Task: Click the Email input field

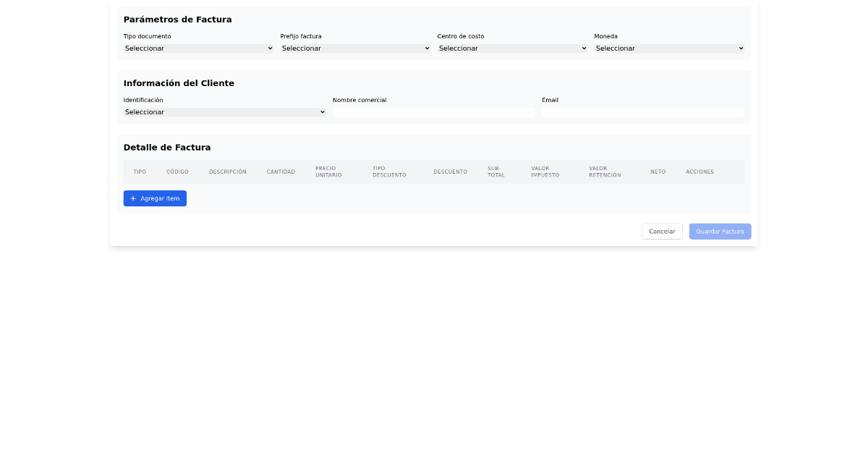Action: click(x=643, y=111)
